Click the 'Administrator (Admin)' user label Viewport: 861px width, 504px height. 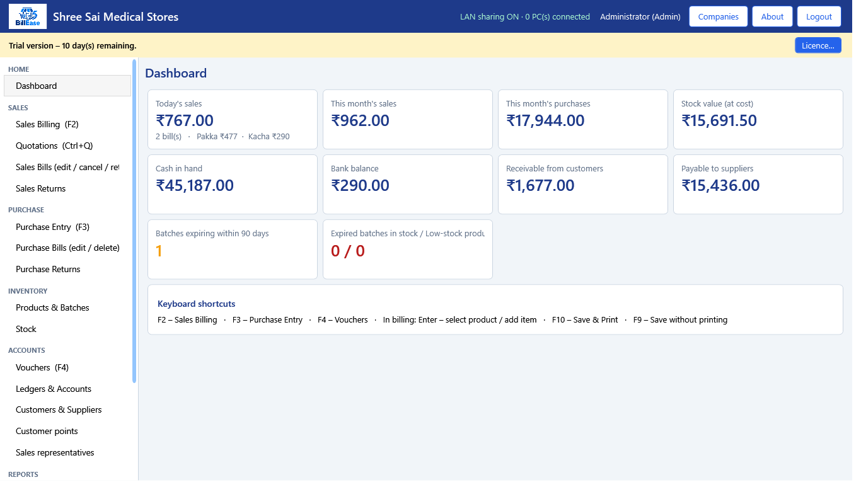[640, 17]
